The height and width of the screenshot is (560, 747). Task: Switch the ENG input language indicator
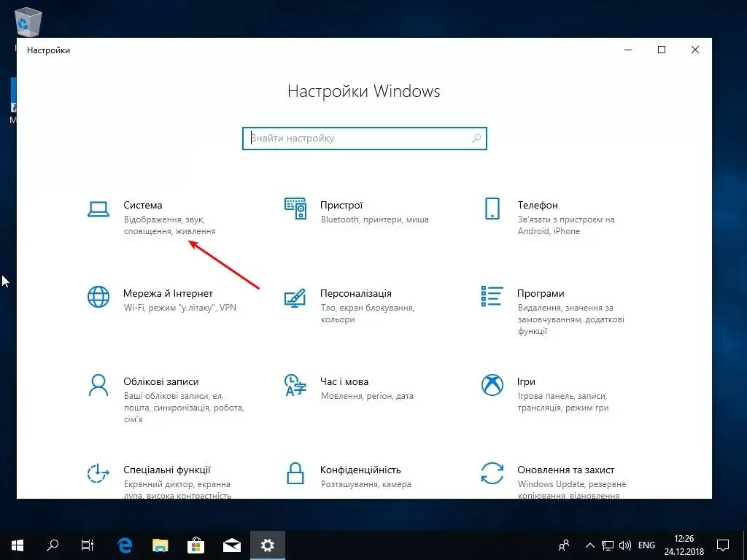point(646,545)
